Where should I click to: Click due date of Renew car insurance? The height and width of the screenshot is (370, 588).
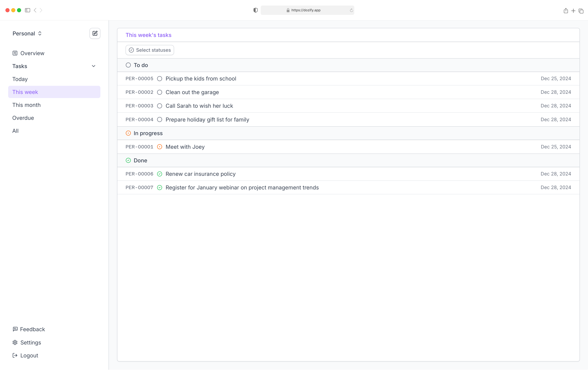tap(556, 174)
